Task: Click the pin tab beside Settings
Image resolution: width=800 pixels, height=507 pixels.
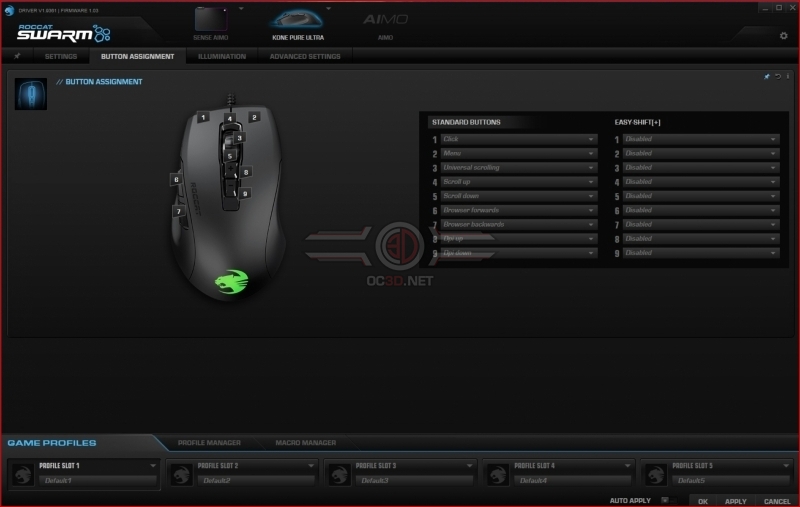Action: point(17,56)
